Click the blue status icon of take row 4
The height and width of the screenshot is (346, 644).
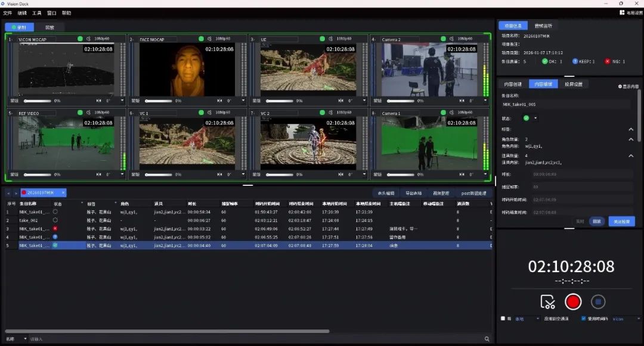click(55, 237)
